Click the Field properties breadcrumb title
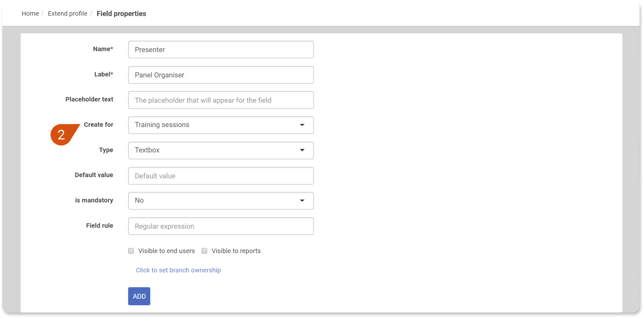This screenshot has height=318, width=644. pos(121,13)
